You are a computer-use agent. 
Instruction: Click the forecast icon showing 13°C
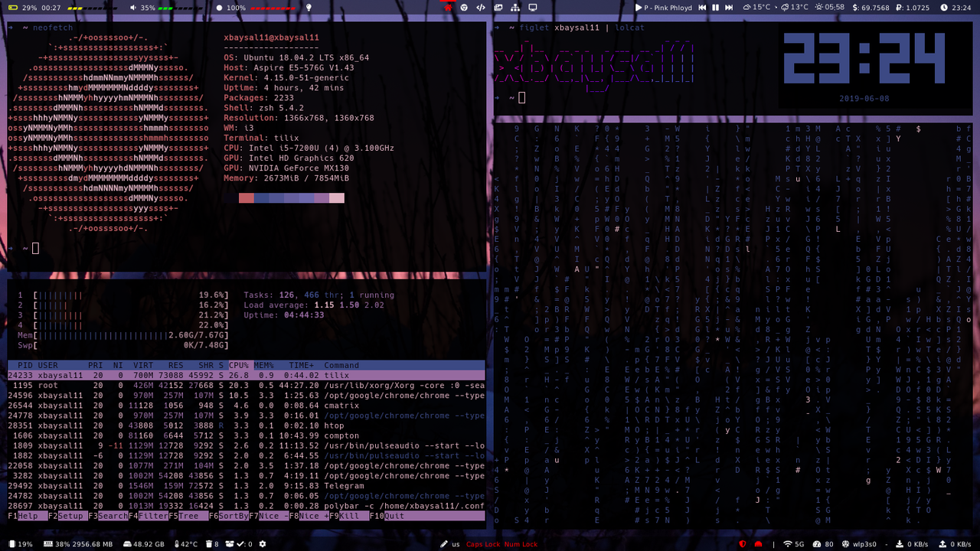coord(786,7)
